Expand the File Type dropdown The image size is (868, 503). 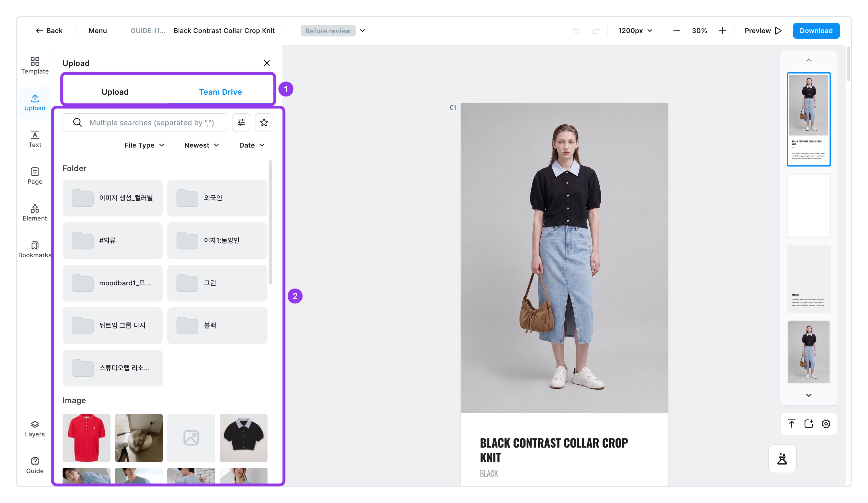coord(144,145)
